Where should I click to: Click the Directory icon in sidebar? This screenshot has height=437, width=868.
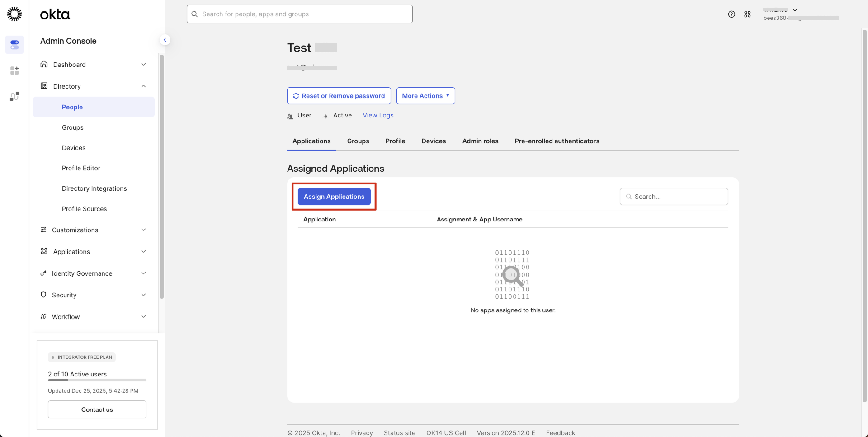click(x=44, y=86)
